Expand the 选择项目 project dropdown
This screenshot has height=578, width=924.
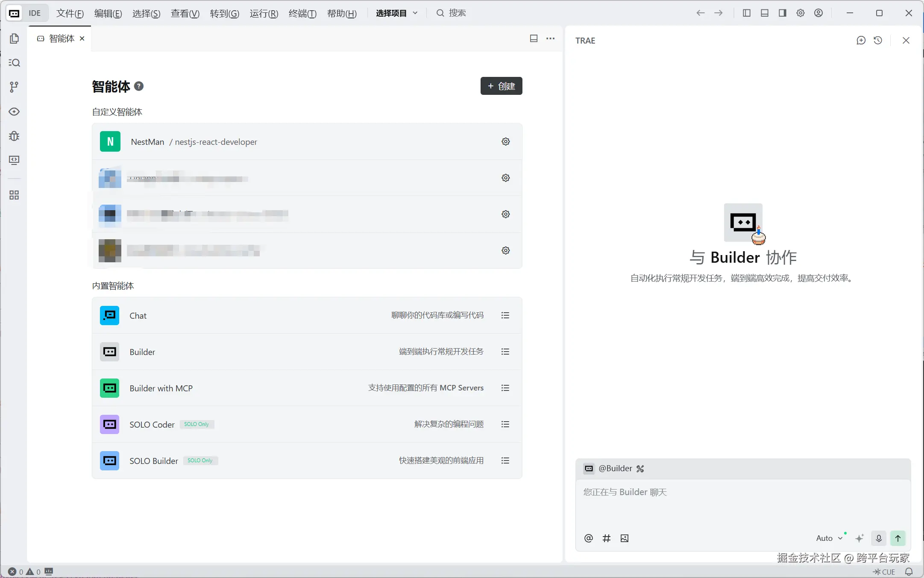pos(397,13)
